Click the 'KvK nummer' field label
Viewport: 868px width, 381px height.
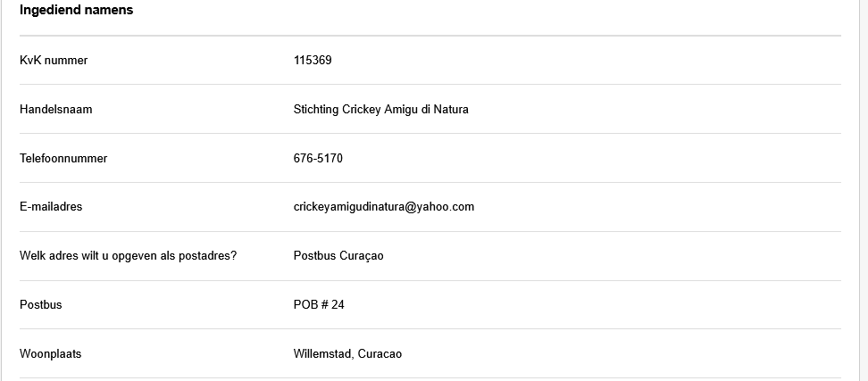point(54,61)
